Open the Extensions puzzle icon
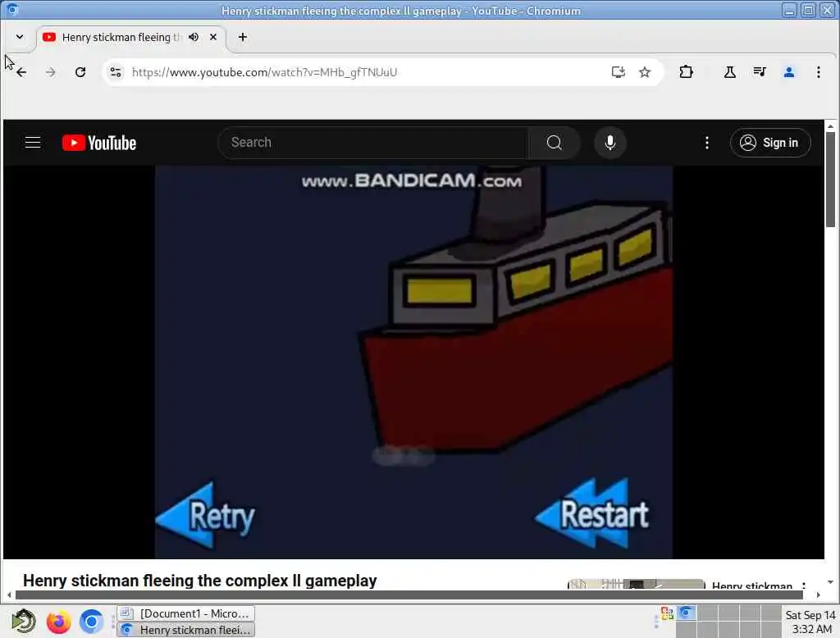Viewport: 840px width, 638px height. [x=687, y=72]
